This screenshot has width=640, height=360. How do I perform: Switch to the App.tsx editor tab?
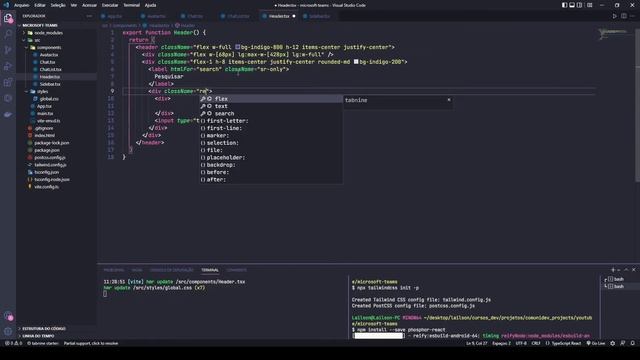click(x=115, y=16)
